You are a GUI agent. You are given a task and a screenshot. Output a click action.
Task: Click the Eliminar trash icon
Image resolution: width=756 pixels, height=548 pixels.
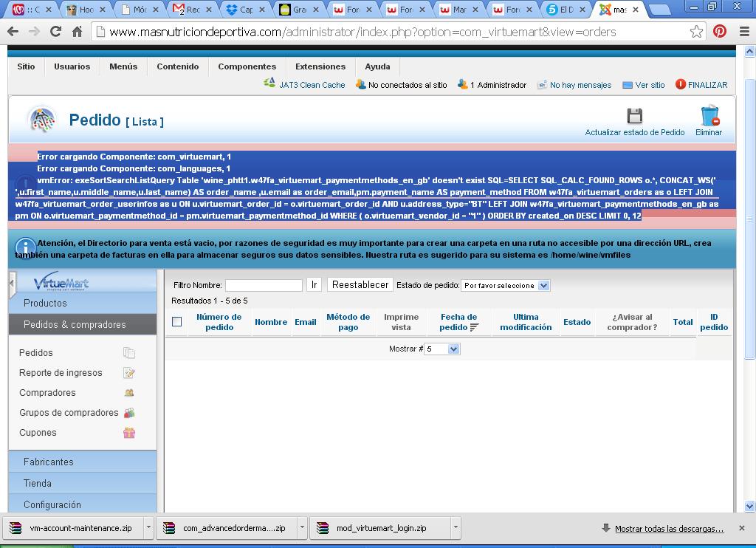click(709, 116)
